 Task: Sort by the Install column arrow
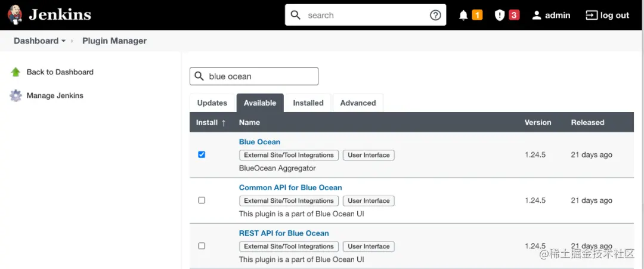click(224, 122)
